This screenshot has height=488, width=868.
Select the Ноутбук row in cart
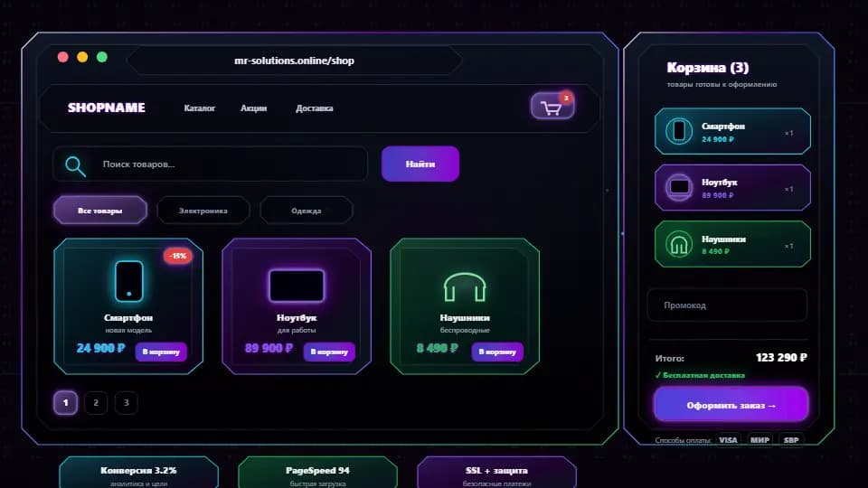(732, 188)
